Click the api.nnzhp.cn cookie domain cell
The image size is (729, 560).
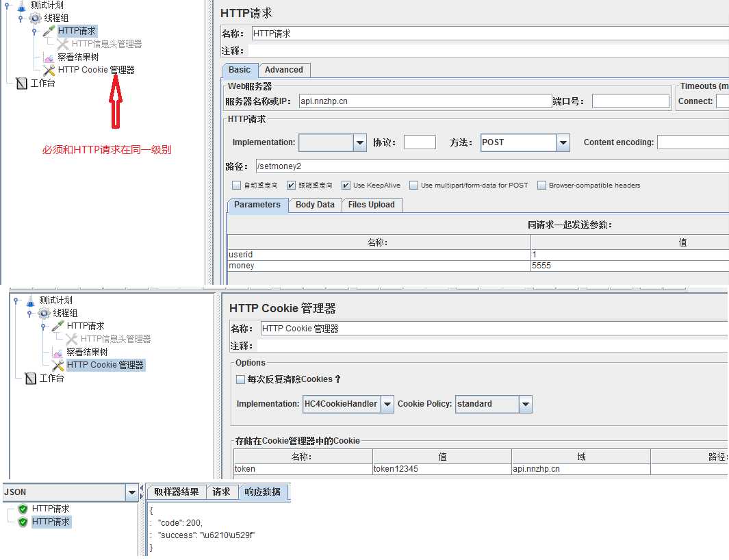pyautogui.click(x=581, y=470)
